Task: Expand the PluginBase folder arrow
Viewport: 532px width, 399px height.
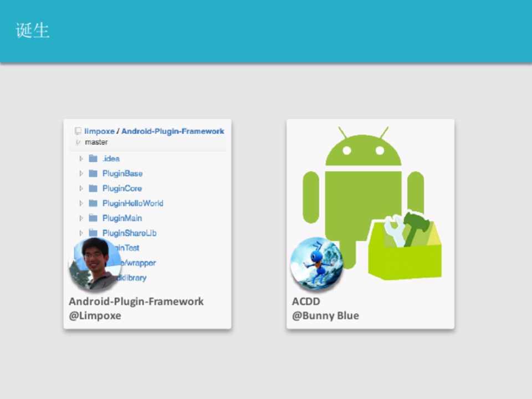Action: [x=81, y=173]
